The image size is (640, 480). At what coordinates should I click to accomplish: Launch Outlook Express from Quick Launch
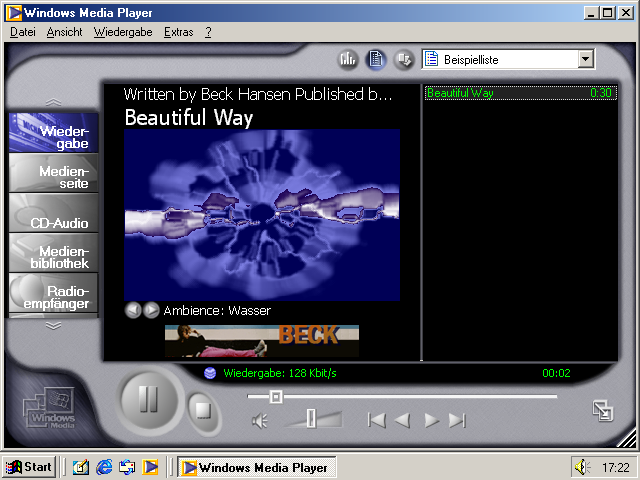click(x=127, y=467)
